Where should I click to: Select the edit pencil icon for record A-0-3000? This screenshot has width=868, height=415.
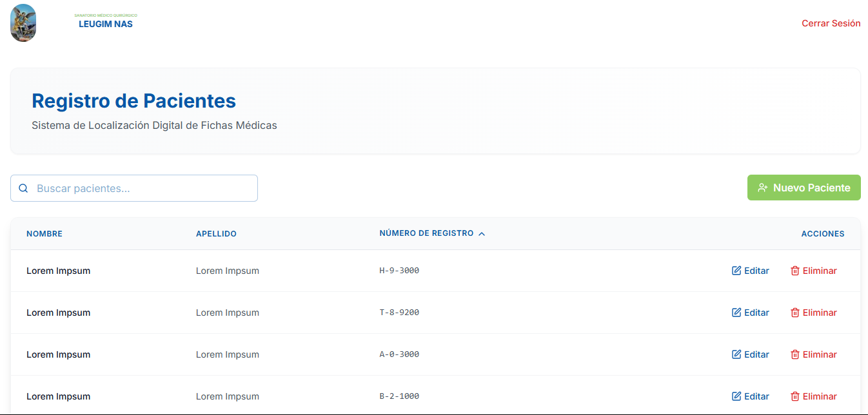[x=735, y=354]
